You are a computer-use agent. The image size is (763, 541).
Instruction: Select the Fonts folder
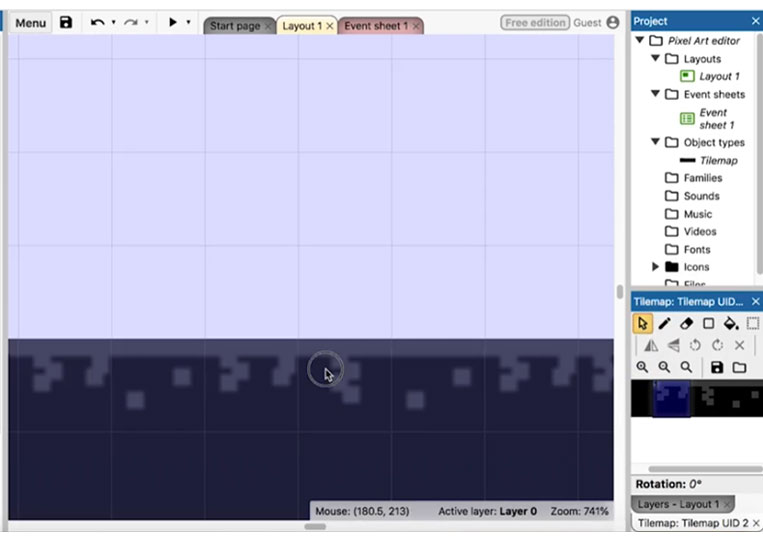pos(697,249)
